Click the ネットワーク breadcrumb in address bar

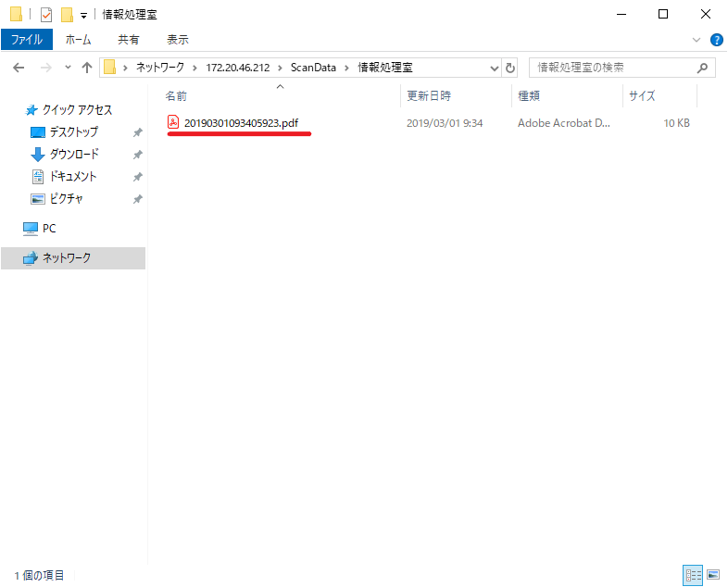click(x=160, y=68)
